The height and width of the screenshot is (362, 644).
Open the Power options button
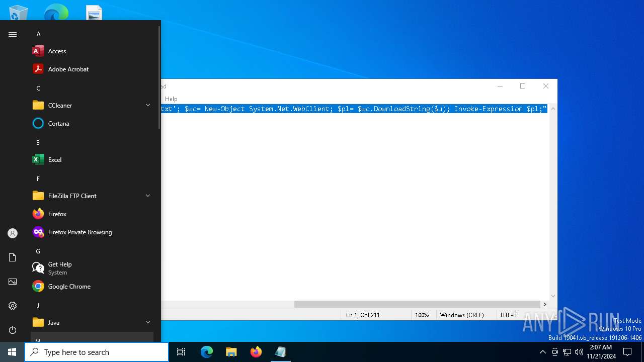point(13,330)
